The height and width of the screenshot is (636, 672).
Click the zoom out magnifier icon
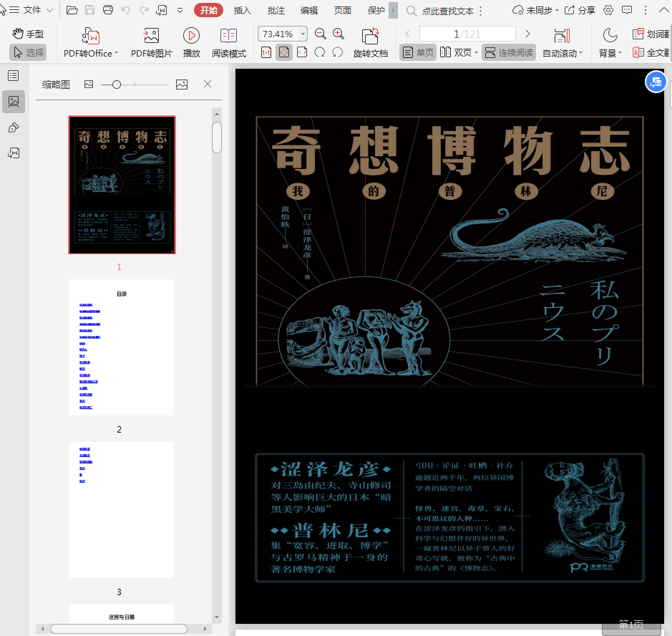[321, 34]
